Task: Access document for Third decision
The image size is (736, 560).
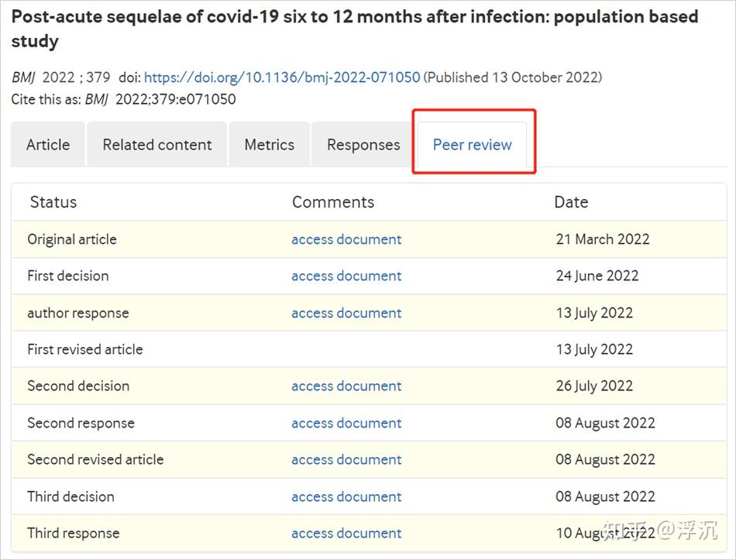Action: pos(346,496)
